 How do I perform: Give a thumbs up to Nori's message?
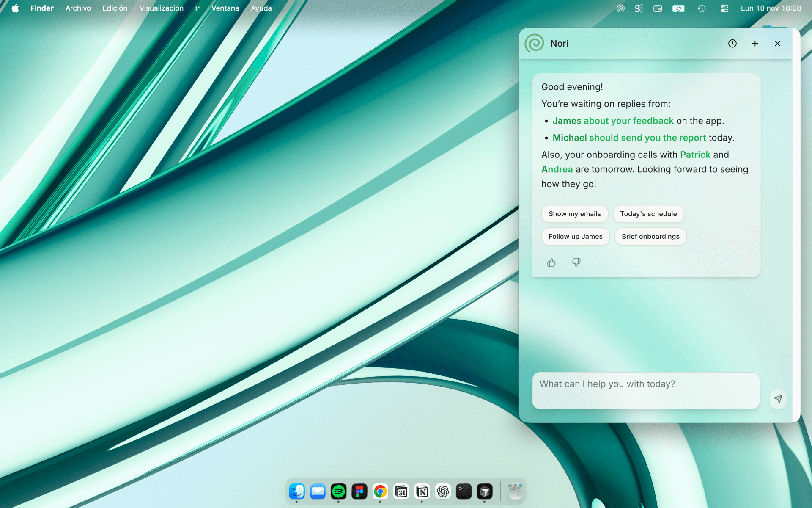coord(551,262)
